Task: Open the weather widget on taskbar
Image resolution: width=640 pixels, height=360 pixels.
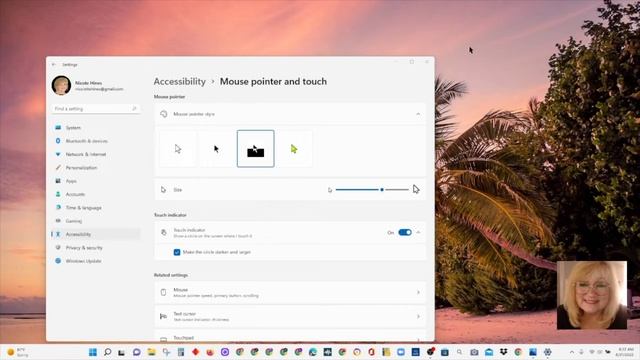Action: tap(18, 352)
